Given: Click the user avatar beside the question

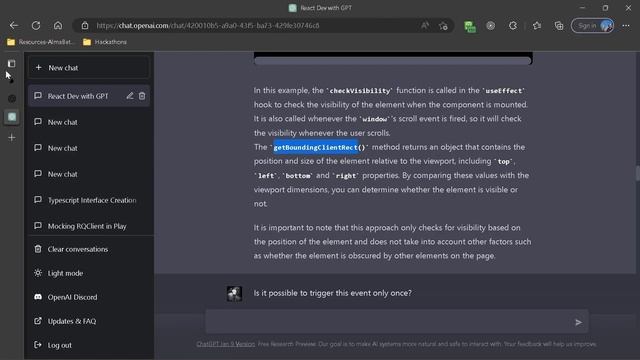Looking at the screenshot, I should [234, 293].
